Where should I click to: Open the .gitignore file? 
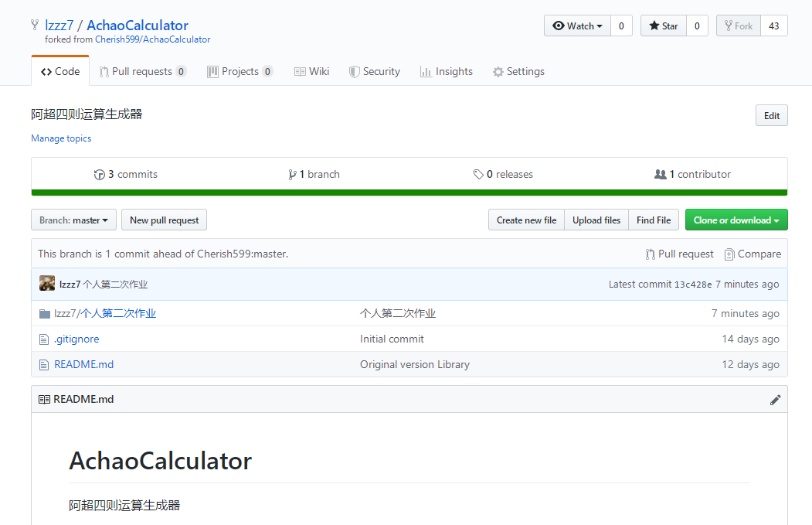click(76, 339)
